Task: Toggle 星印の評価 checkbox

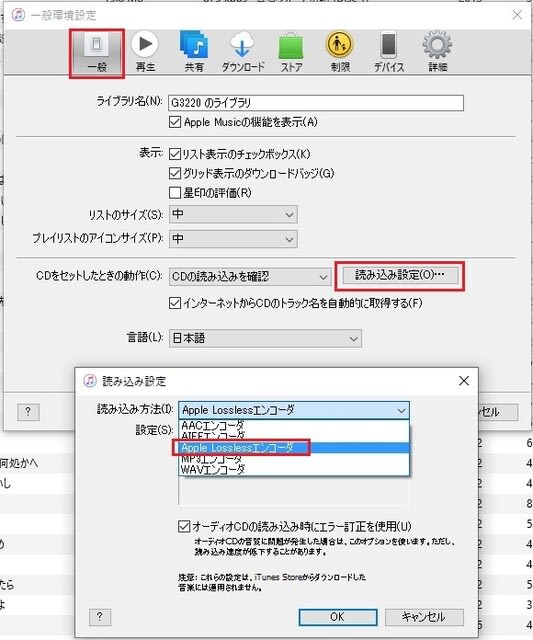Action: point(175,193)
